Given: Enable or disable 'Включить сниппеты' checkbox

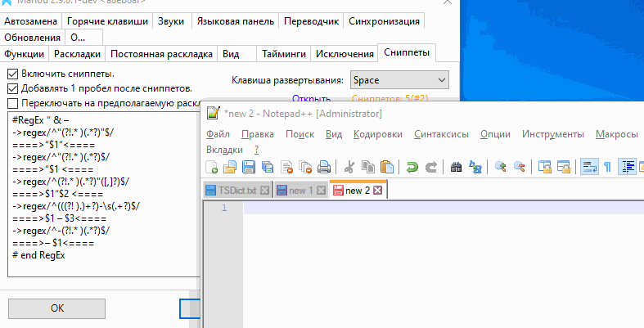Looking at the screenshot, I should 13,74.
